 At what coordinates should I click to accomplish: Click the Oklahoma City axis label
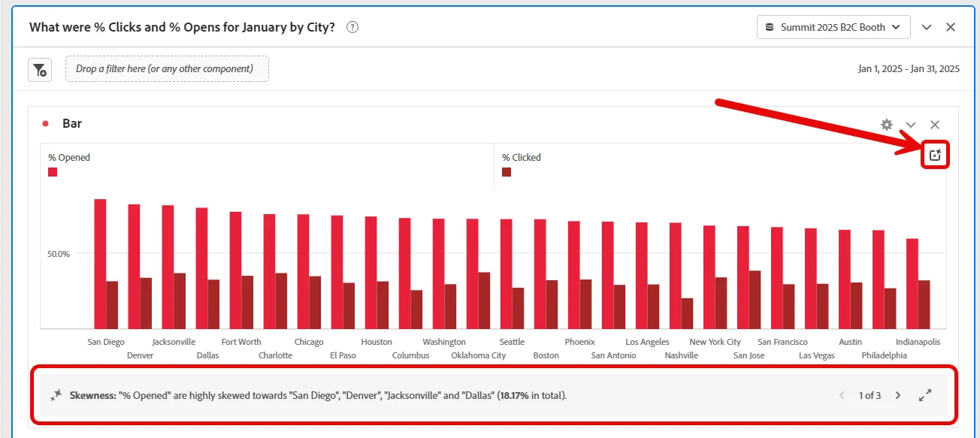(479, 355)
